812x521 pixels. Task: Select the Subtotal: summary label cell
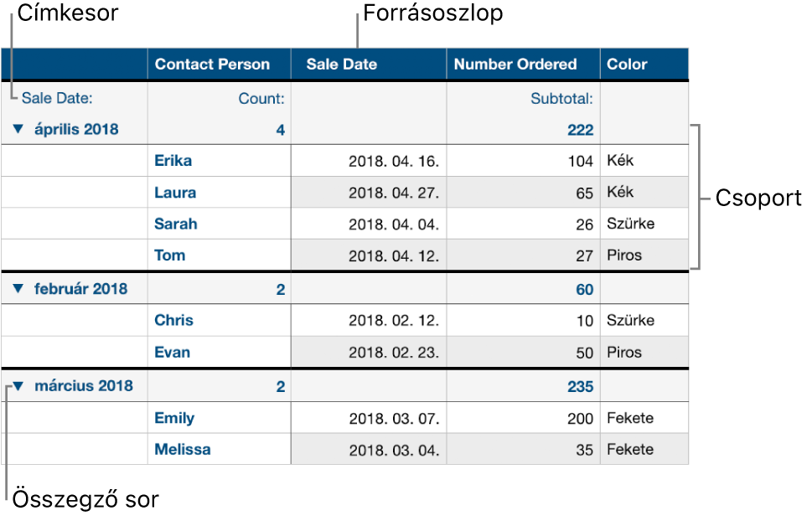[523, 98]
